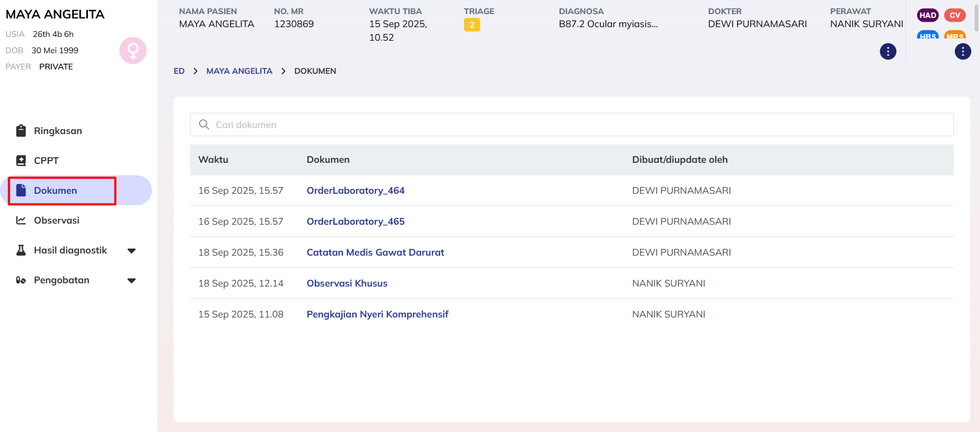
Task: Go to Observasi in the sidebar
Action: (x=56, y=220)
